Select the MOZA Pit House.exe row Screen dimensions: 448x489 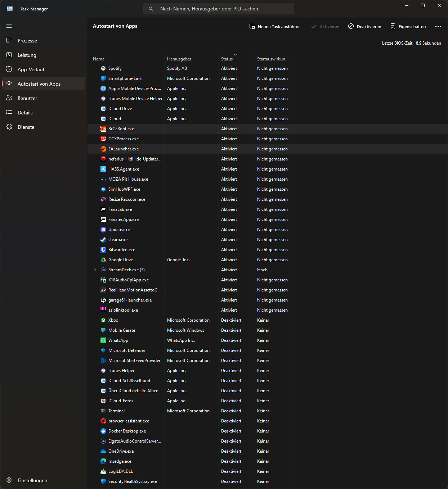[x=268, y=179]
